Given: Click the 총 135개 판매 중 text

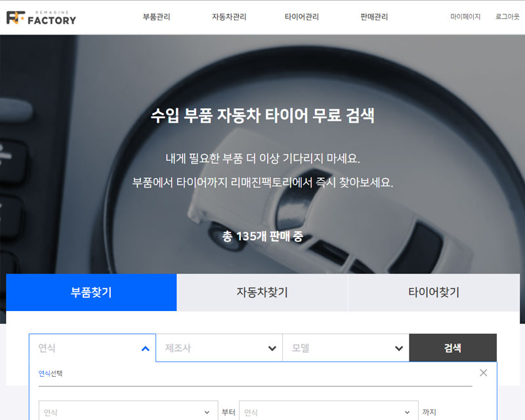Looking at the screenshot, I should 262,236.
